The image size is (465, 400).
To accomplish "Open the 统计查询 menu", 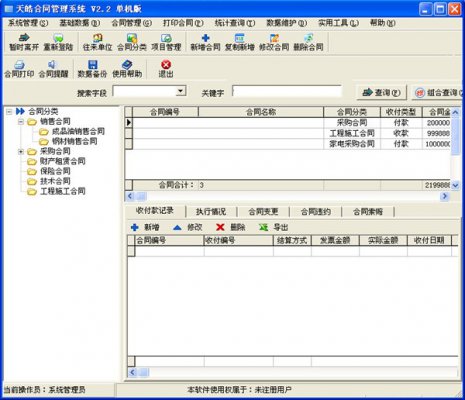I will pos(235,23).
